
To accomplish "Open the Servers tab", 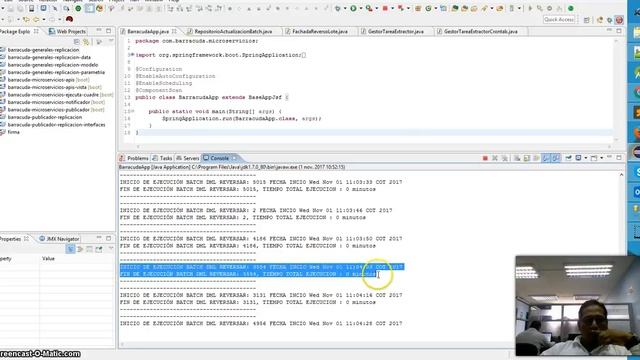I will pyautogui.click(x=188, y=158).
